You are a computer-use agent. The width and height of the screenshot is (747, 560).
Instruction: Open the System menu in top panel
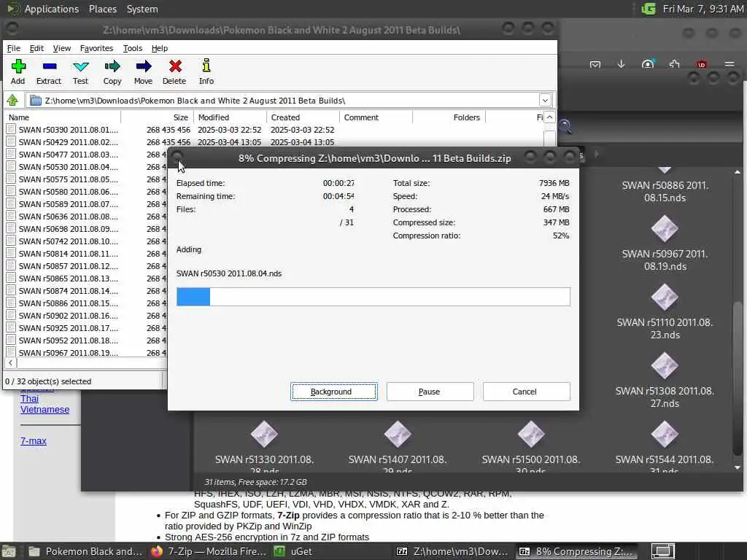click(142, 9)
